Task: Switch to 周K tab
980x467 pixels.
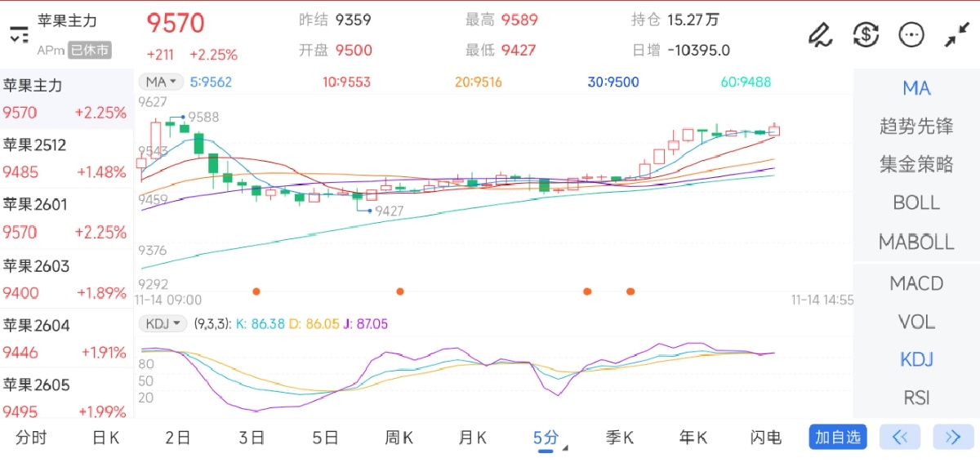Action: click(399, 438)
